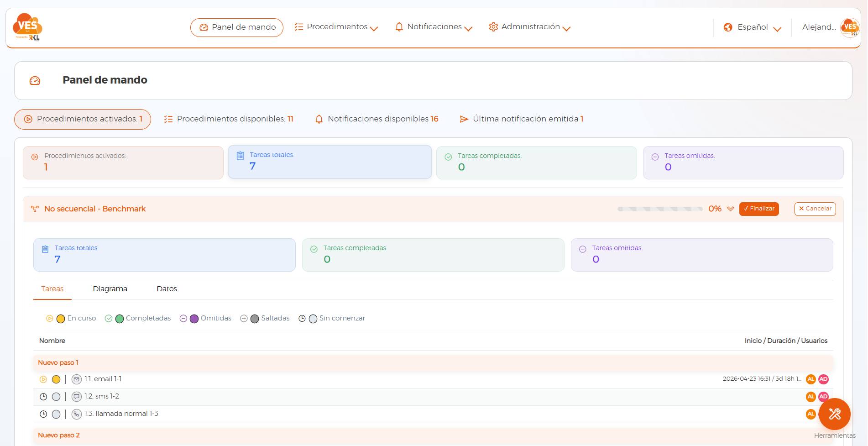Click the phone icon for llamada normal 1-3

[x=77, y=414]
